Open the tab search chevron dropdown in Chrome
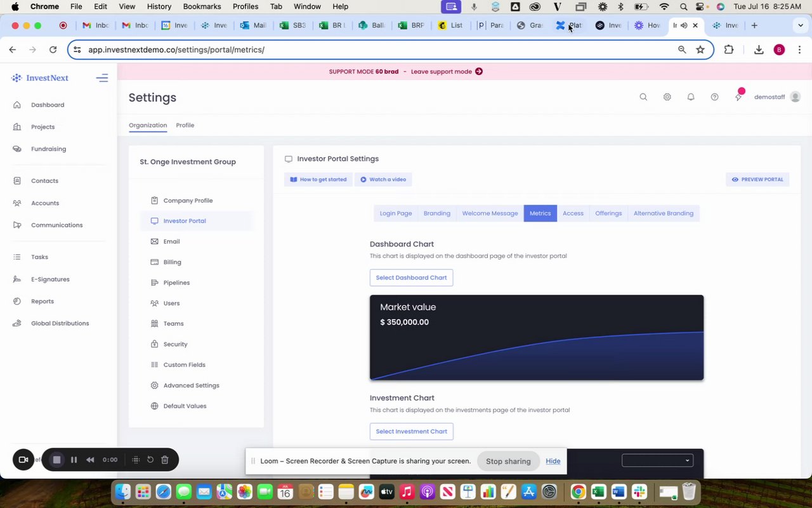This screenshot has height=508, width=812. 800,25
